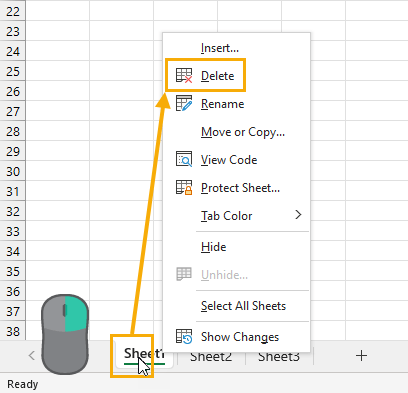Click the Rename pencil icon

click(184, 104)
